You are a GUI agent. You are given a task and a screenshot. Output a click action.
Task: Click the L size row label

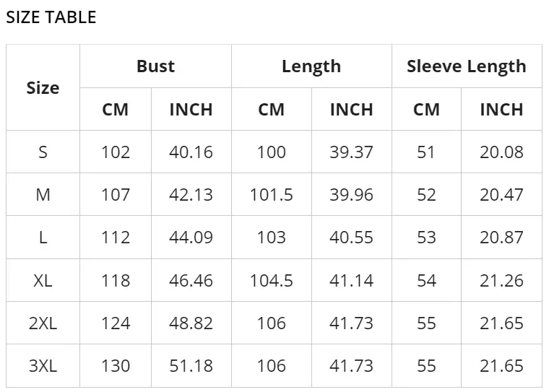pos(43,238)
